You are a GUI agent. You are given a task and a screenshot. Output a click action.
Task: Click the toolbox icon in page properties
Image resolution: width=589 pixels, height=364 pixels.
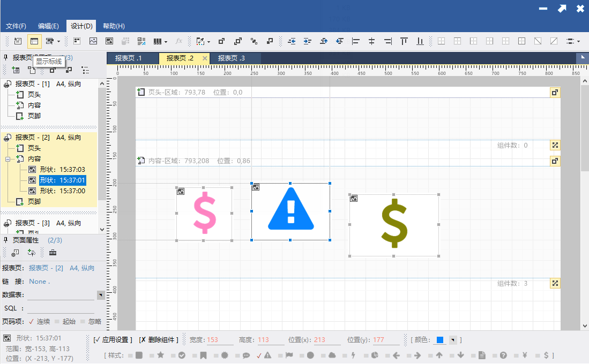(x=53, y=253)
